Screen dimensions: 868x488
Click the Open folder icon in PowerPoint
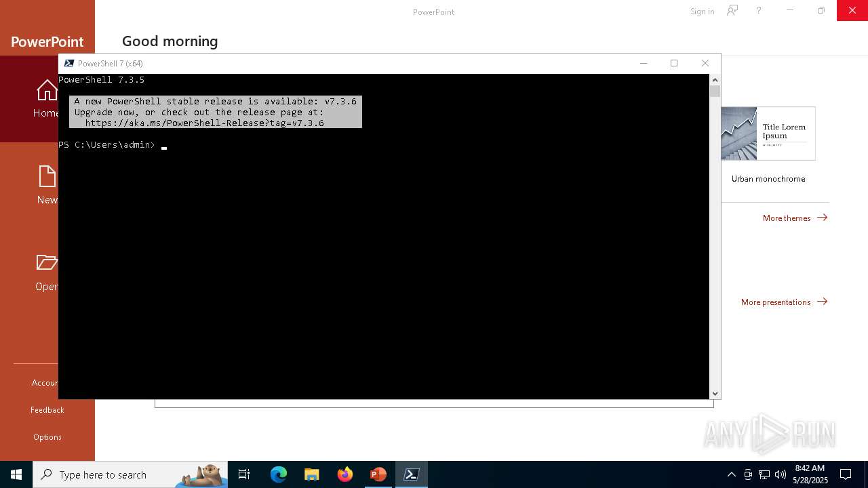[x=46, y=262]
